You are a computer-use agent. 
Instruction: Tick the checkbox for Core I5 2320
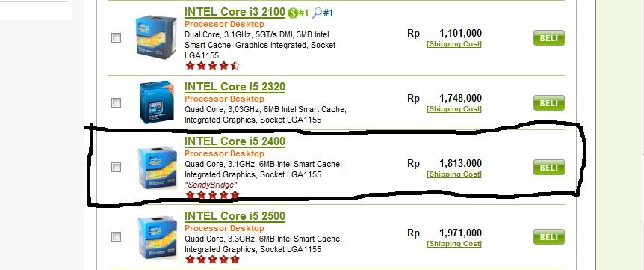117,102
